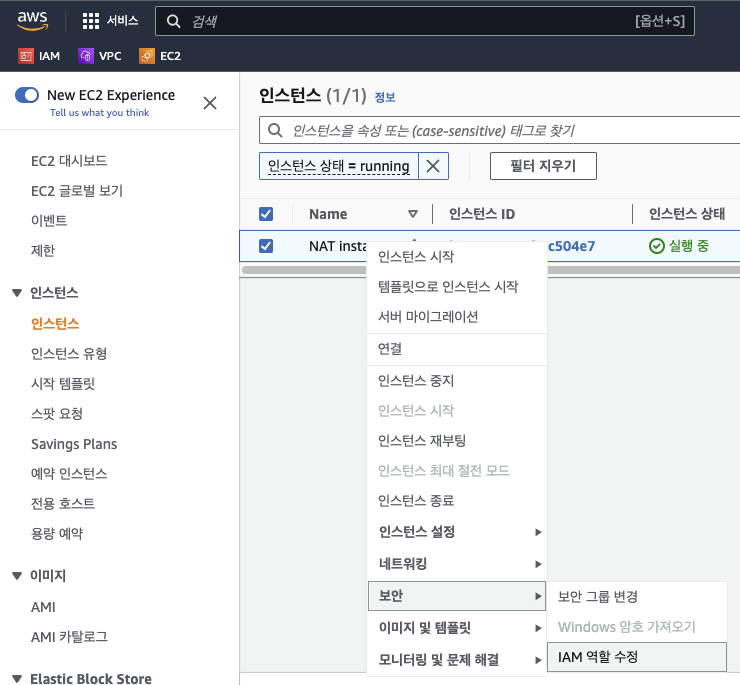
Task: Open 제한 in the sidebar
Action: pyautogui.click(x=43, y=250)
